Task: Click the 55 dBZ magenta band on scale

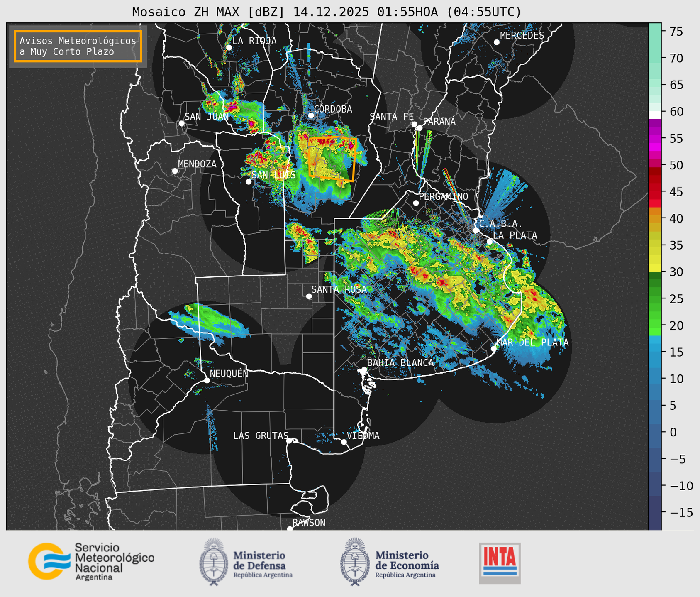Action: point(655,138)
